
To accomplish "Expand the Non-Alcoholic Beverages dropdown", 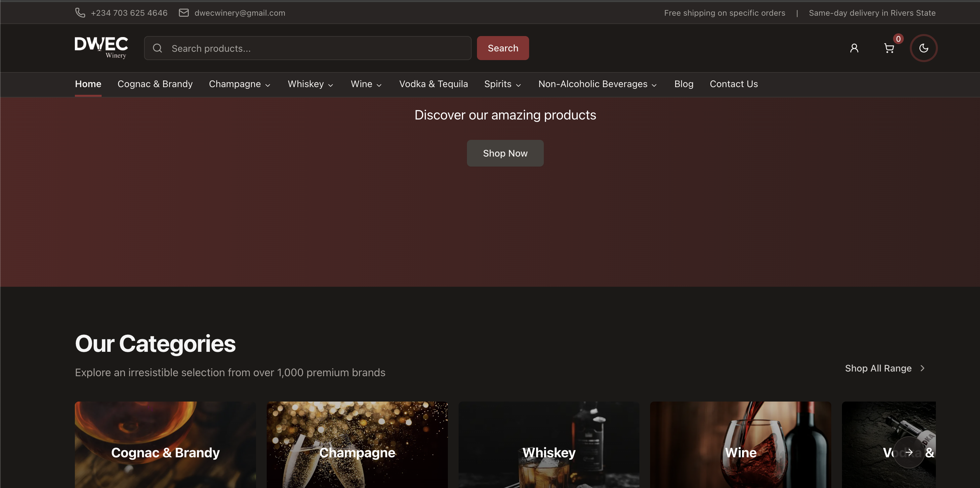I will point(597,84).
